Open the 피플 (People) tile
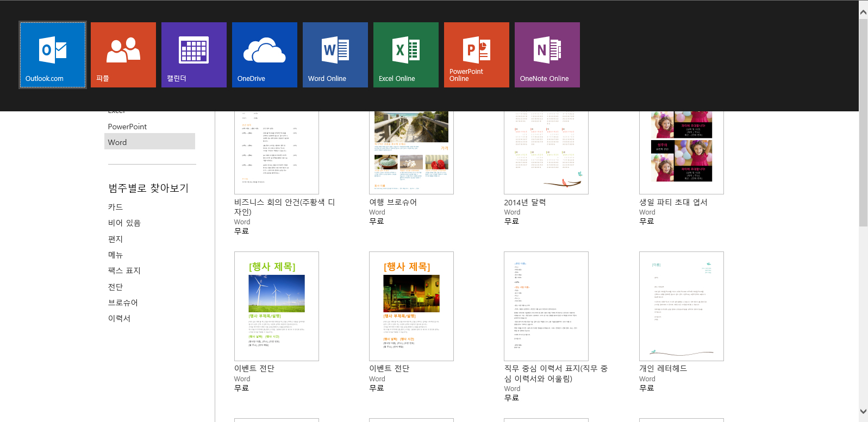Screen dimensions: 868x422 click(x=123, y=55)
